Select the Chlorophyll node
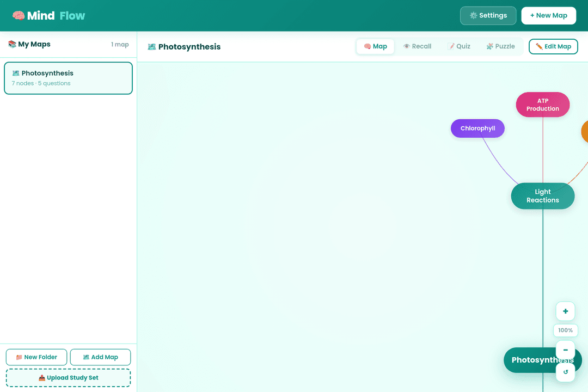 (x=477, y=128)
